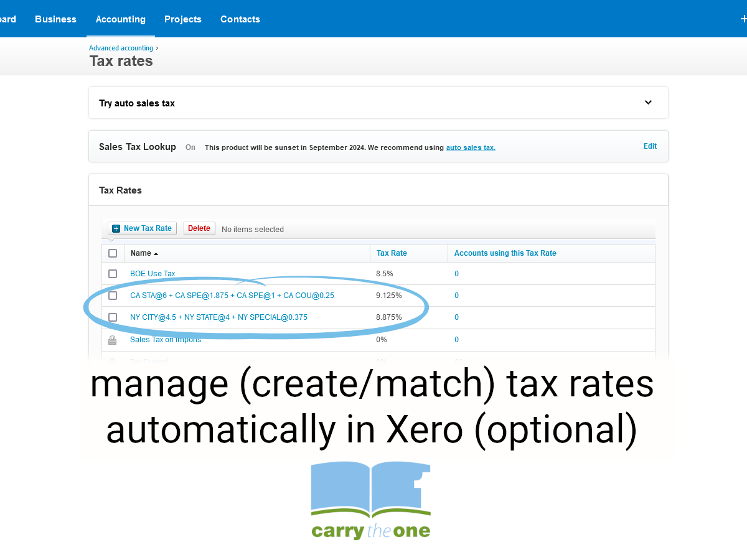The image size is (747, 560).
Task: Click the Sales Tax Lookup On status
Action: [190, 147]
